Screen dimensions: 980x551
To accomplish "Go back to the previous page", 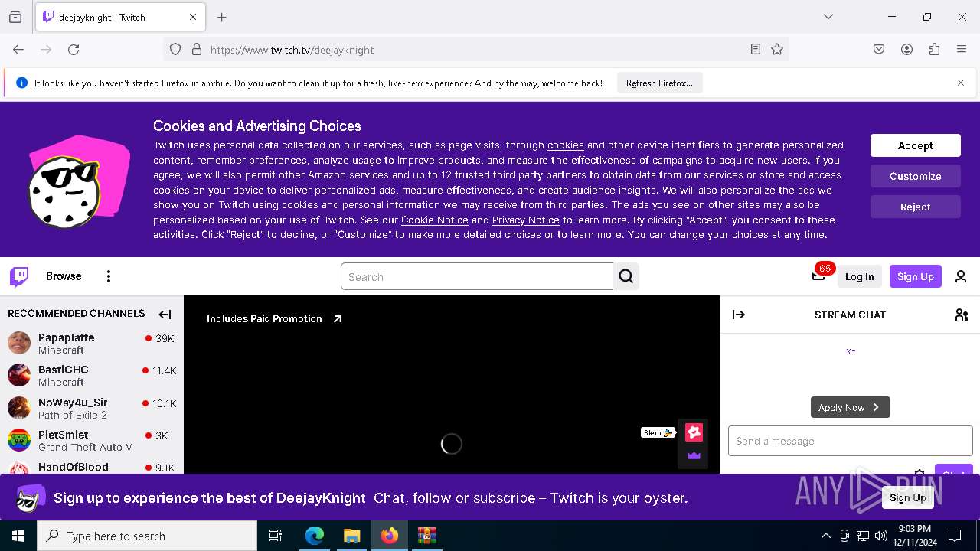I will pos(18,50).
